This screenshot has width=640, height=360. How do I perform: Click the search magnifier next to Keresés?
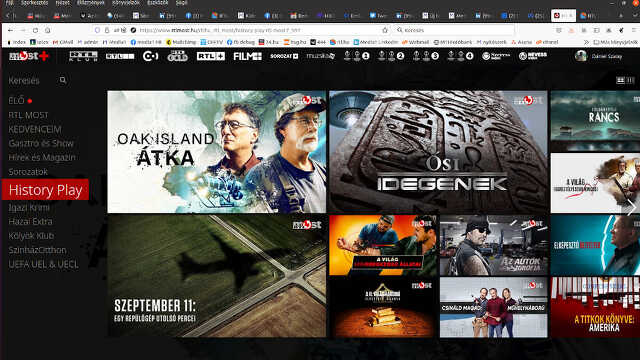(x=63, y=80)
